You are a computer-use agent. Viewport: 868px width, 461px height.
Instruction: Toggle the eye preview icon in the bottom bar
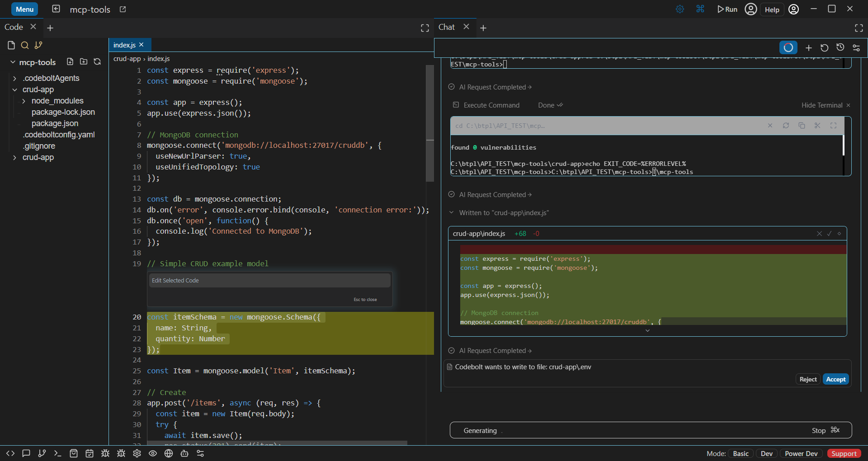153,453
